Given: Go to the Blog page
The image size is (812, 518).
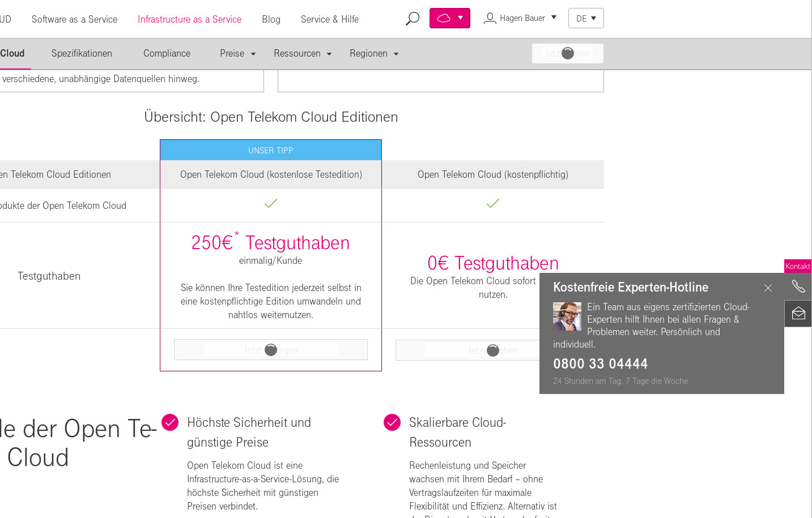Looking at the screenshot, I should (271, 19).
